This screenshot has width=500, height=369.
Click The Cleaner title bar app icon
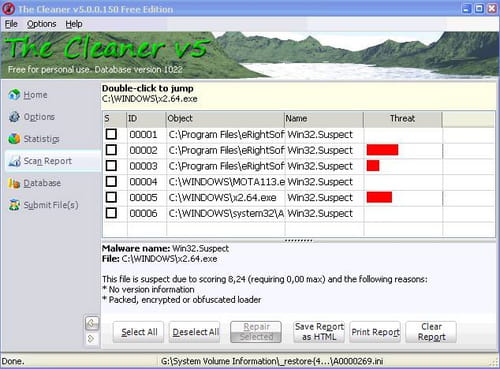click(8, 9)
